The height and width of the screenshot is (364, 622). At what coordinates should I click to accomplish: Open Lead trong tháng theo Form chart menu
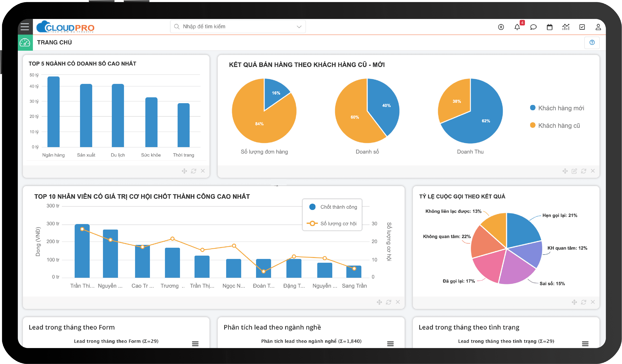(x=195, y=343)
